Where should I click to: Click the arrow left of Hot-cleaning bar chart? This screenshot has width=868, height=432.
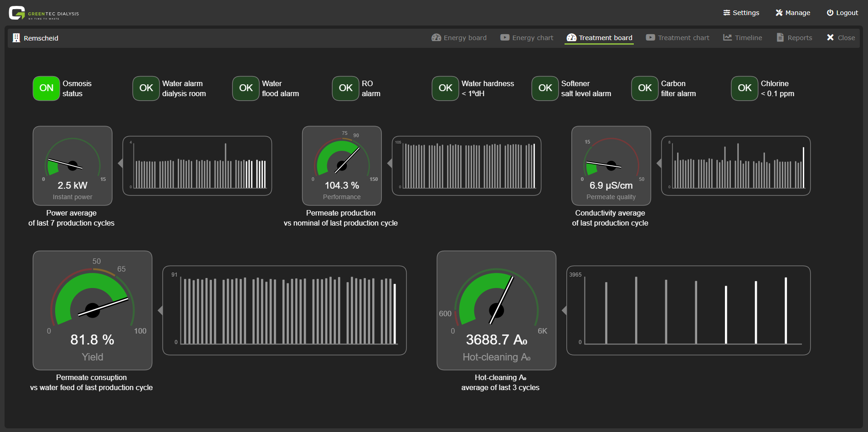coord(564,310)
